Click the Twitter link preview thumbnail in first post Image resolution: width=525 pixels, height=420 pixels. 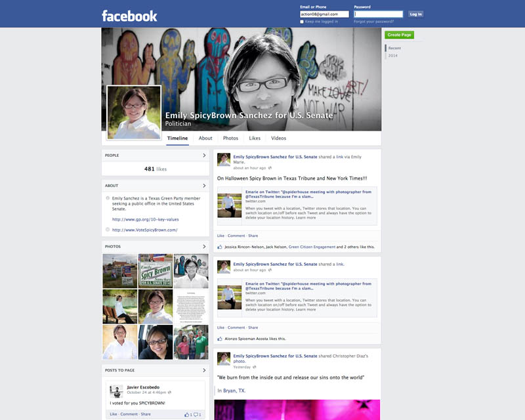click(x=230, y=205)
